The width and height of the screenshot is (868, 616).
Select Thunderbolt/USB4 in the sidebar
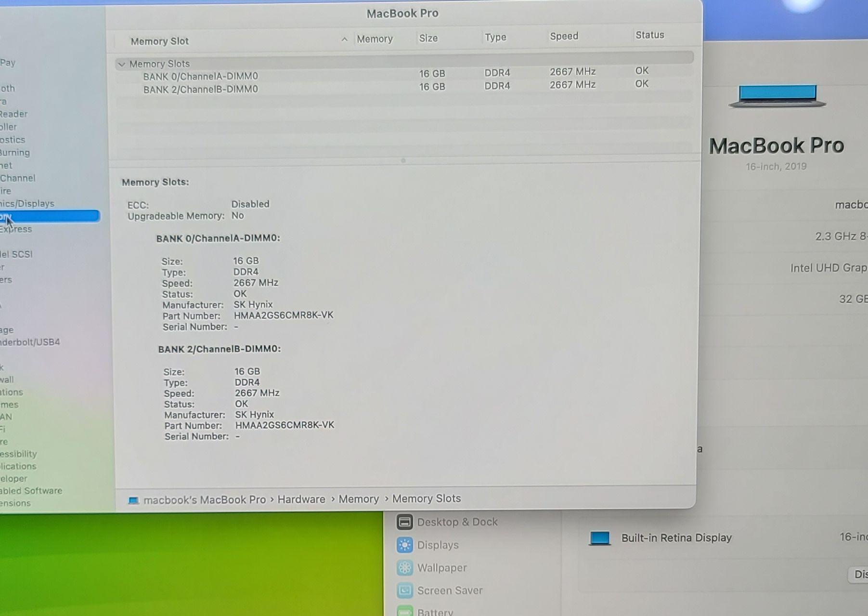pos(30,342)
